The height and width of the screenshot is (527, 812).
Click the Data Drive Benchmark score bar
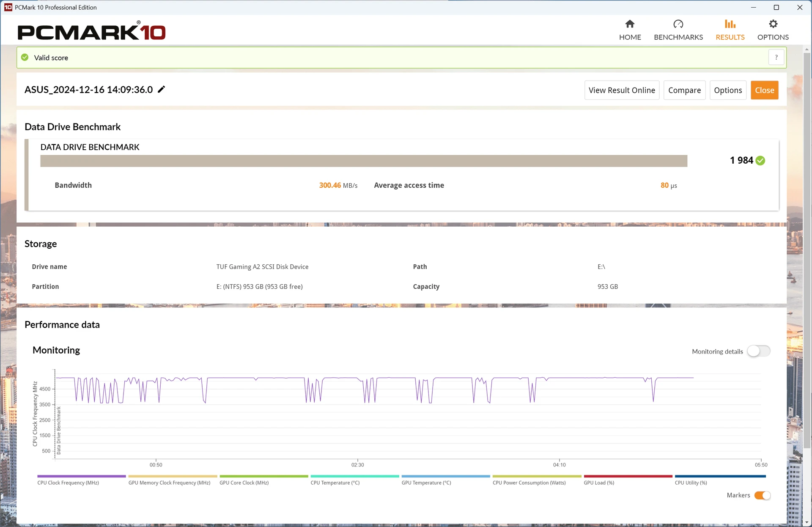[x=364, y=161]
